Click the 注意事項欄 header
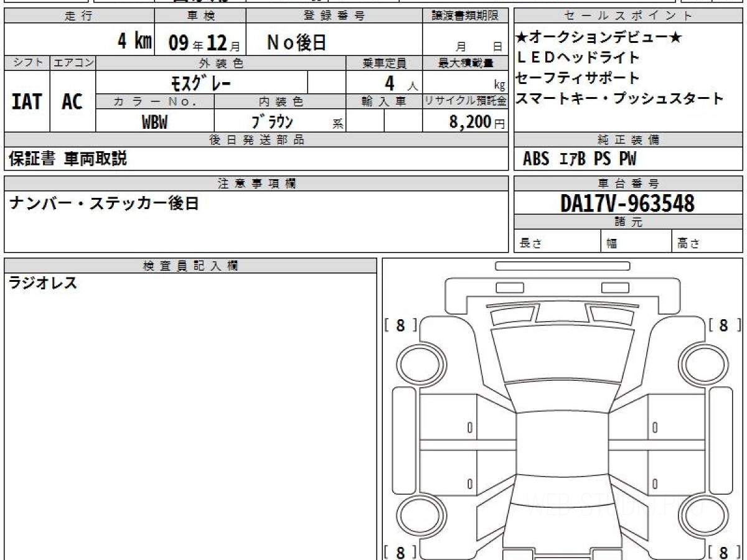This screenshot has height=560, width=747. 256,184
